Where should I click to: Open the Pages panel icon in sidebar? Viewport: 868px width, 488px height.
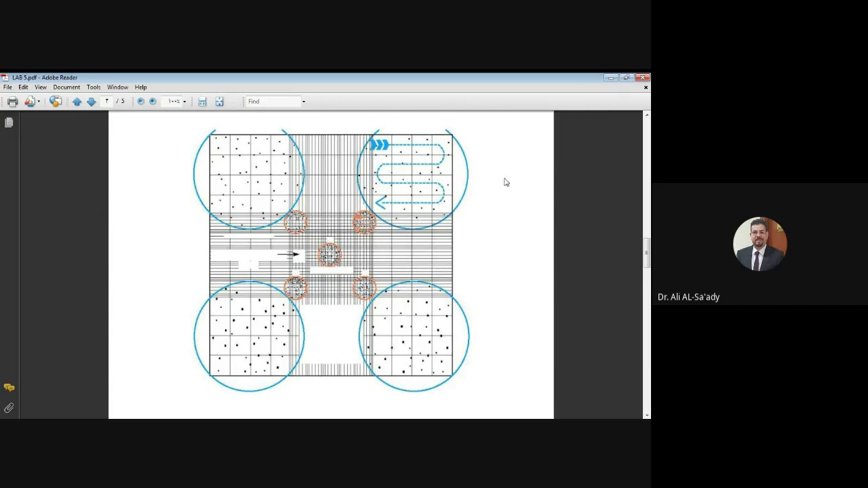(9, 123)
